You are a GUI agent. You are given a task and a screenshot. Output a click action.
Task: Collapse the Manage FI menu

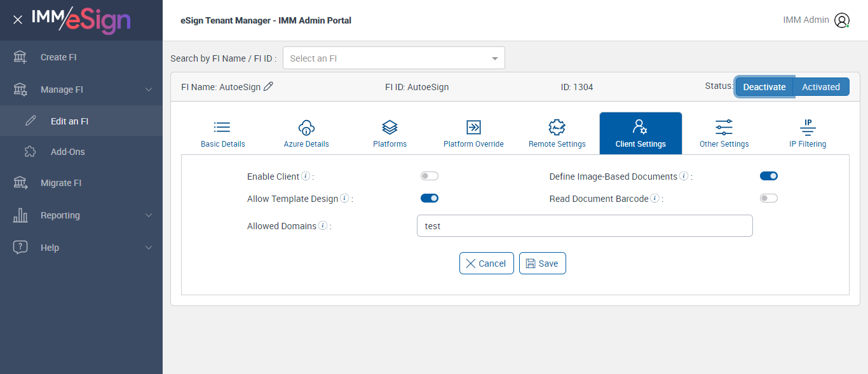click(x=149, y=90)
